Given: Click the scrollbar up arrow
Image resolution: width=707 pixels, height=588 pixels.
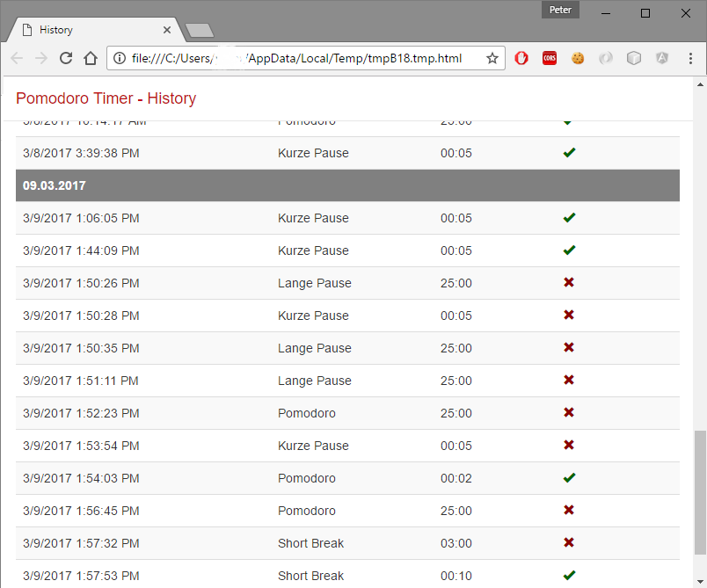Looking at the screenshot, I should (700, 84).
